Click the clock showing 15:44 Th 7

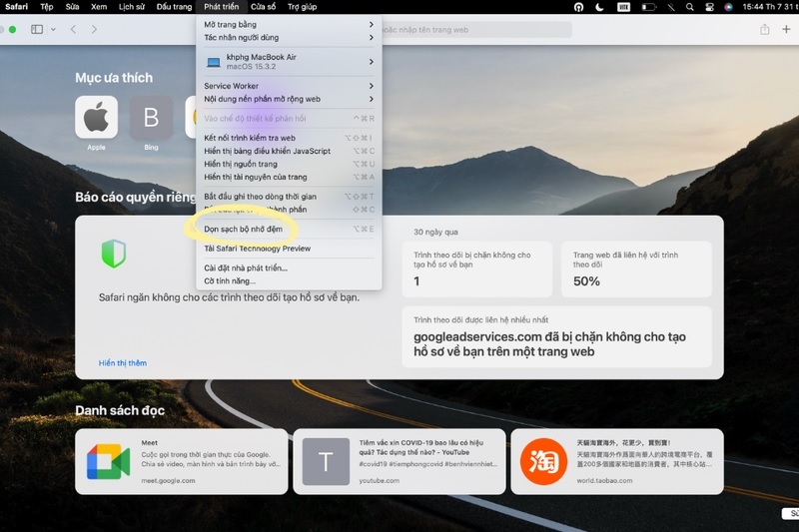tap(769, 7)
